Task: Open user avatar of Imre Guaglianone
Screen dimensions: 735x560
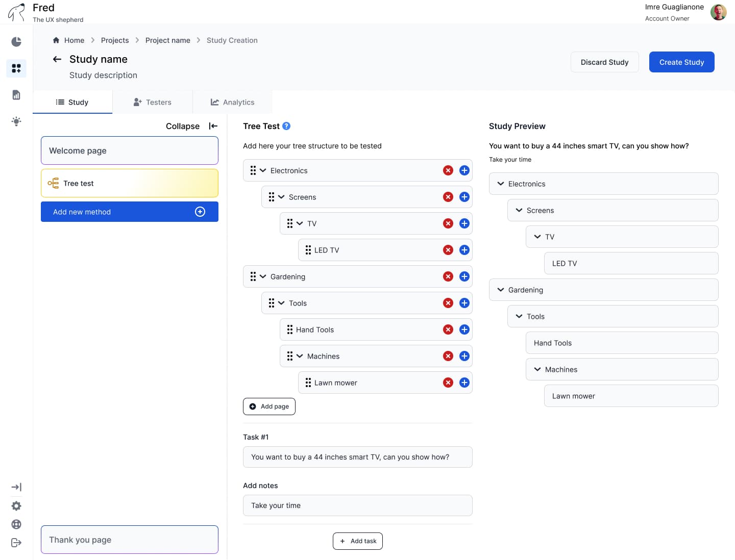Action: [x=719, y=12]
